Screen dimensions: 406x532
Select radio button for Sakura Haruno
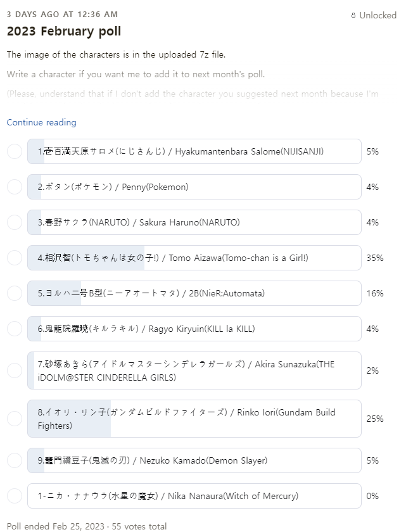tap(15, 222)
